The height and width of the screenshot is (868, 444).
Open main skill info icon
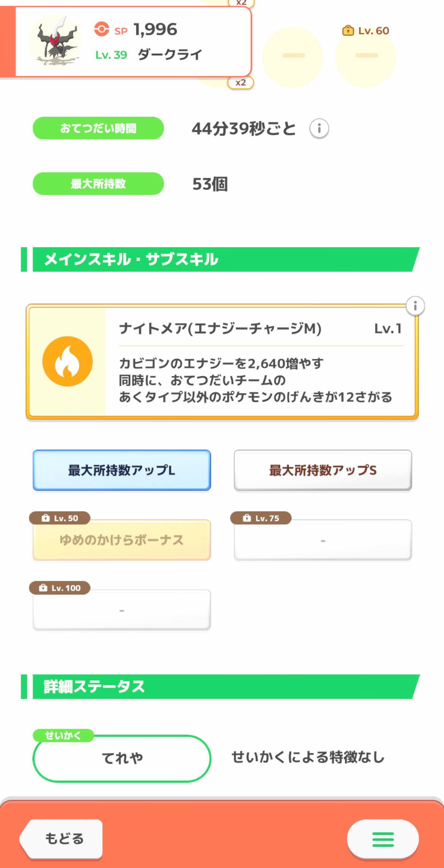coord(415,306)
